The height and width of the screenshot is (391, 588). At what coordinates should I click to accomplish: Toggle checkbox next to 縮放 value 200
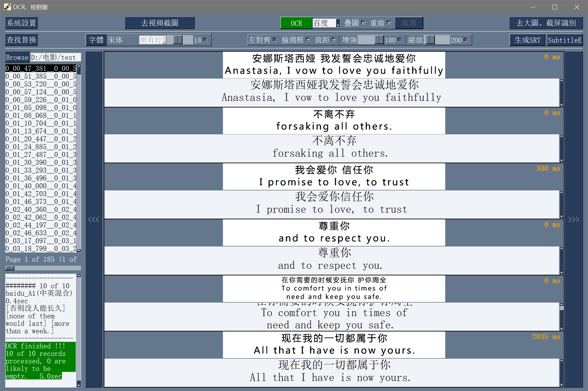(x=466, y=40)
